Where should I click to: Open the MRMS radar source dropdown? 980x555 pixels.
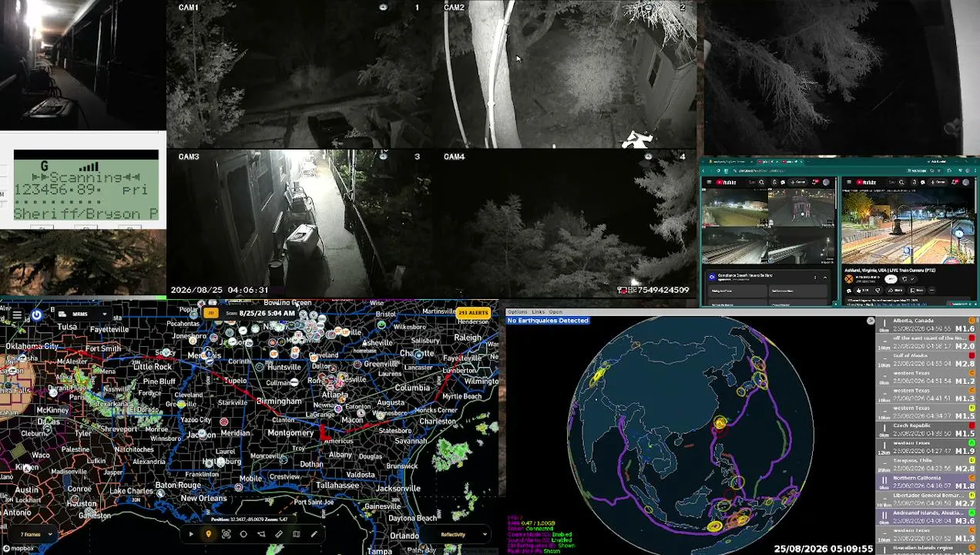click(x=83, y=314)
